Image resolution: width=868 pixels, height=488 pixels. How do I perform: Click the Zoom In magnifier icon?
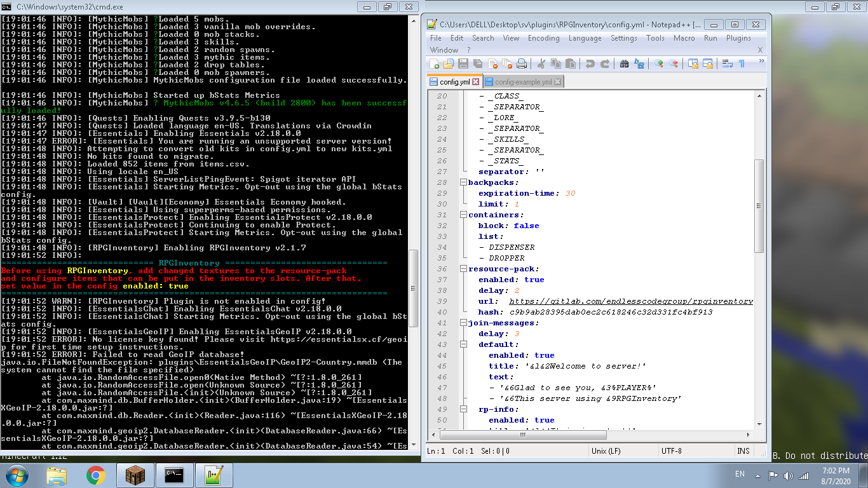click(658, 64)
